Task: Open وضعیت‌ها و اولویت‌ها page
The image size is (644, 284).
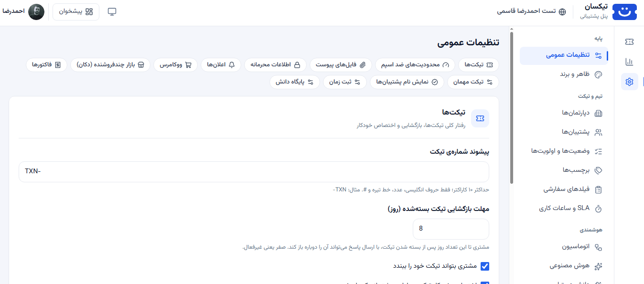Action: (x=564, y=151)
